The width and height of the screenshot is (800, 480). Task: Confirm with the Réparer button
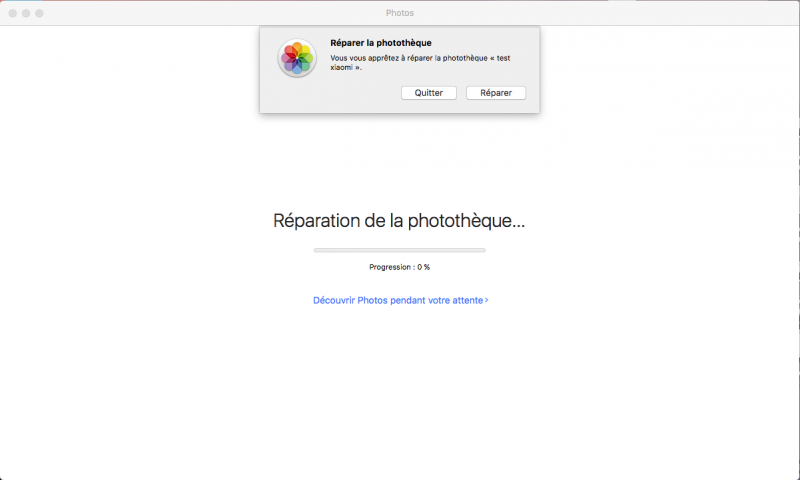(496, 93)
